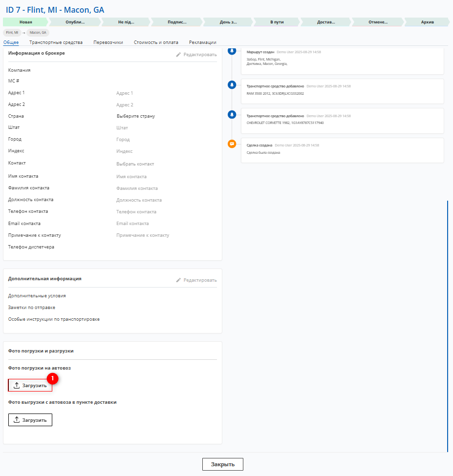This screenshot has width=453, height=476.
Task: Select the 'Macon, GA' route chip
Action: (x=38, y=33)
